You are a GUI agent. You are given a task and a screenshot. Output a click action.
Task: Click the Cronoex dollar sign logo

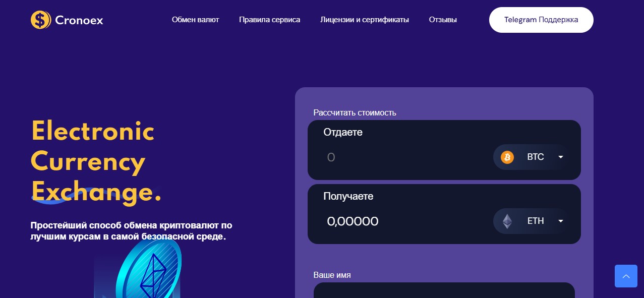point(40,20)
